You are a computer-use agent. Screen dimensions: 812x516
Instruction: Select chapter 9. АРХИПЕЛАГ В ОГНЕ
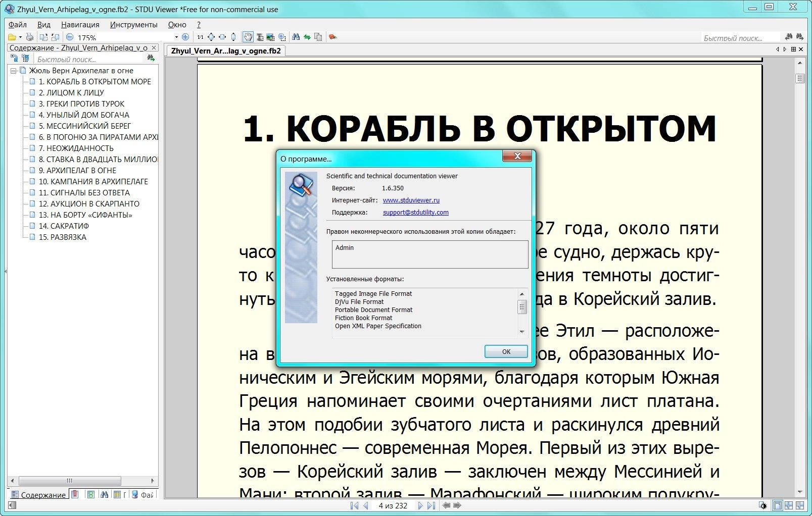tap(77, 171)
